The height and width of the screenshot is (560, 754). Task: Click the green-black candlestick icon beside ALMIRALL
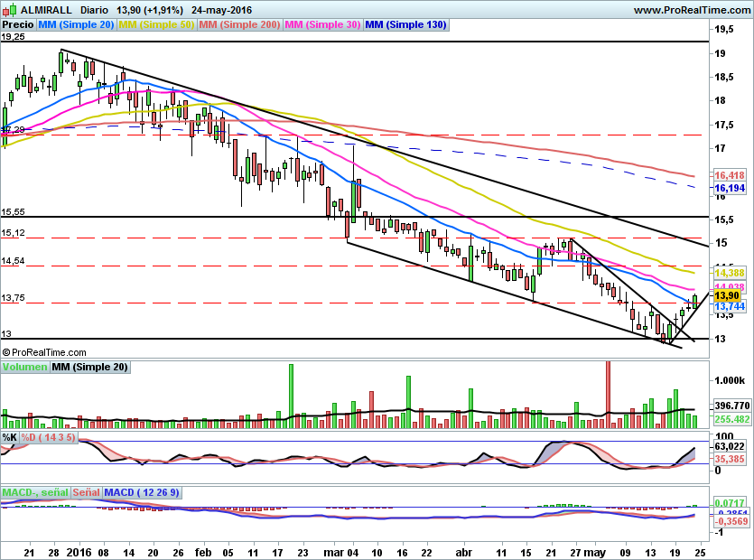click(x=9, y=10)
